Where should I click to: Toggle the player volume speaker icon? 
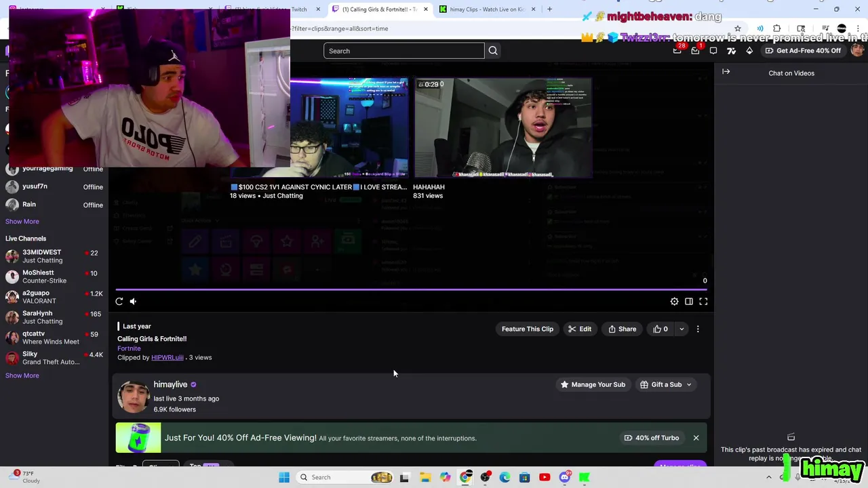pos(133,302)
